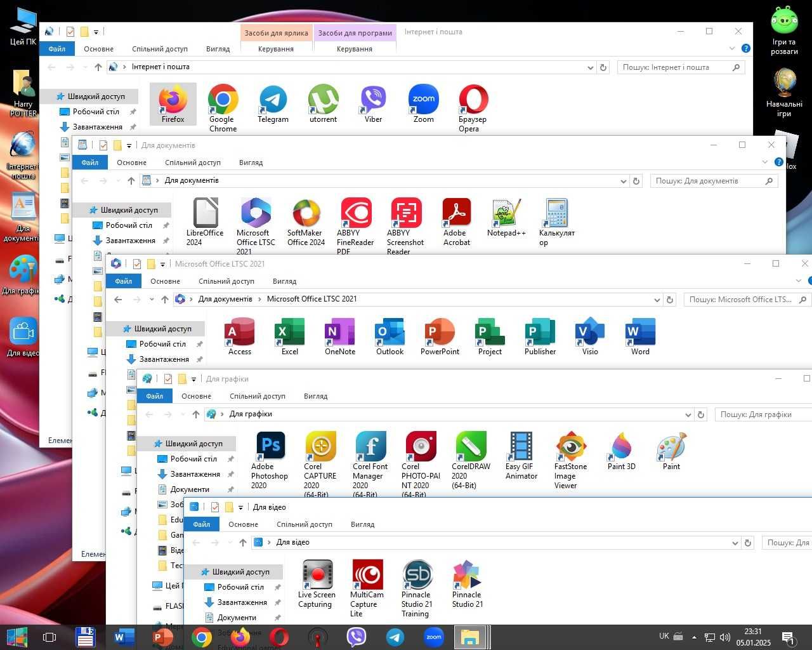Open Навчальні ігри desktop icon
This screenshot has width=812, height=650.
(x=784, y=93)
